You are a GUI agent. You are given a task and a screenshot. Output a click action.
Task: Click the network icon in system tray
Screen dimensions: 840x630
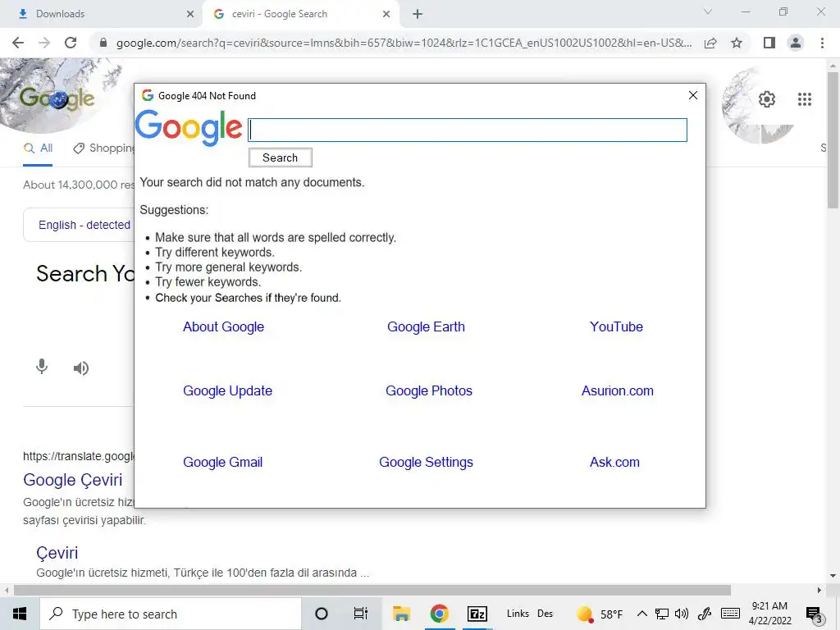click(662, 614)
